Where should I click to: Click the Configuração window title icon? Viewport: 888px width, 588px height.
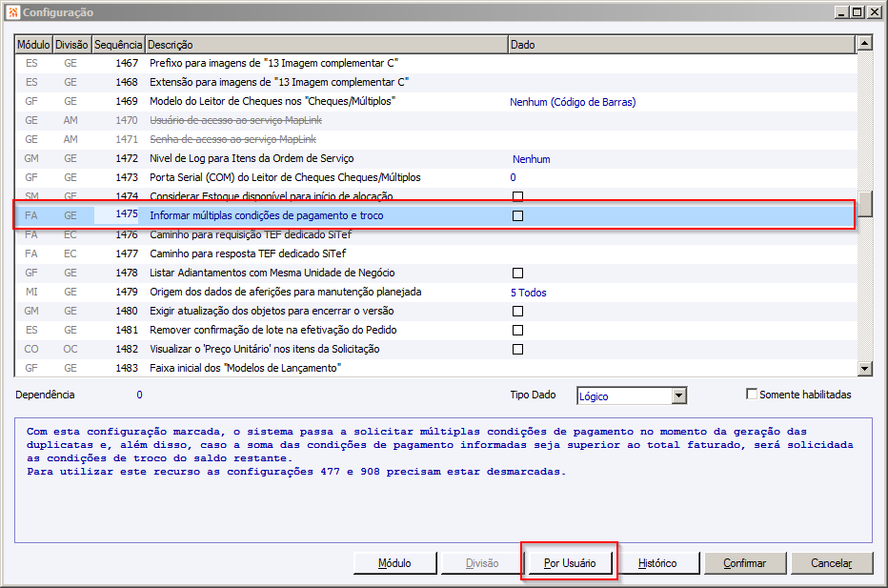pyautogui.click(x=13, y=11)
